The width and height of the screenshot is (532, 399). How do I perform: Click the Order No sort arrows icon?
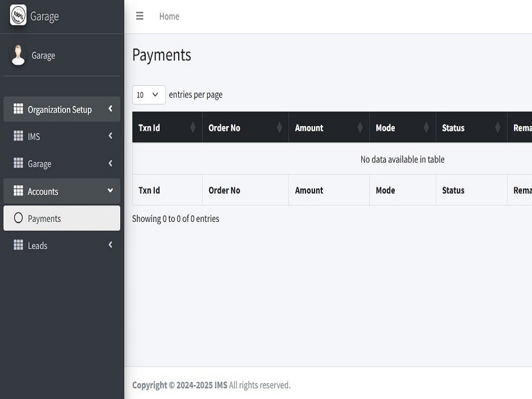click(279, 128)
